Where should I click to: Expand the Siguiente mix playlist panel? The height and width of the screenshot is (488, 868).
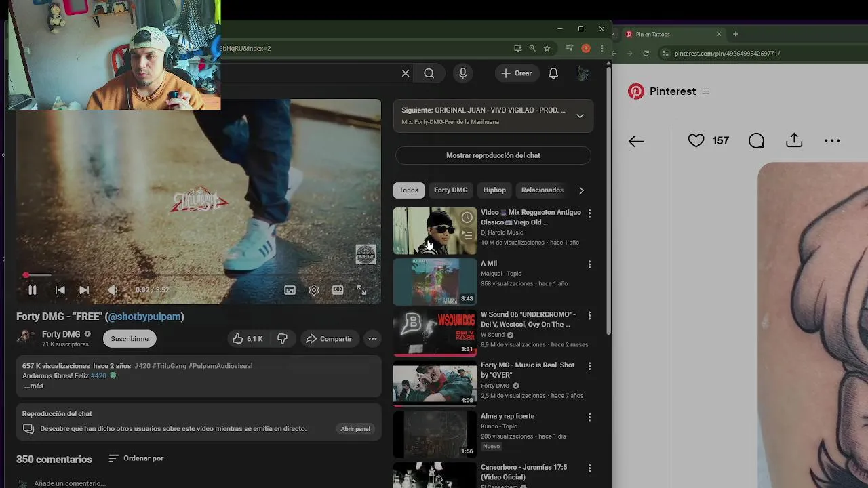point(580,116)
